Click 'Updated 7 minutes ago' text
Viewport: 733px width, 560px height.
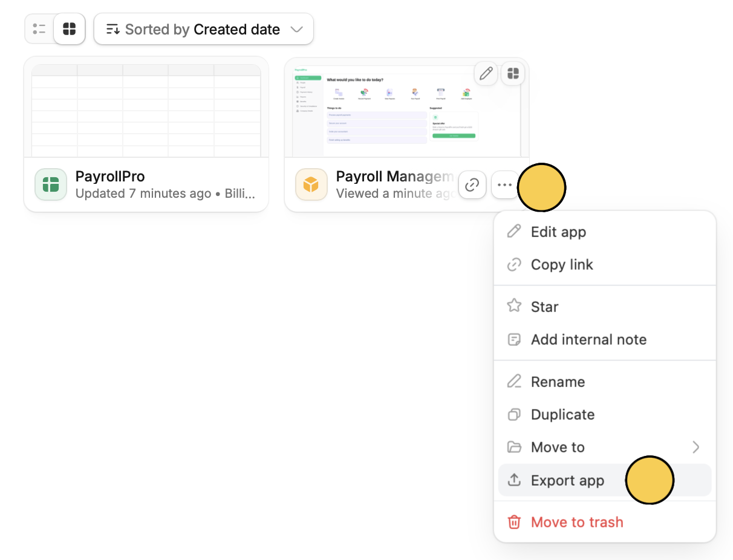(143, 194)
